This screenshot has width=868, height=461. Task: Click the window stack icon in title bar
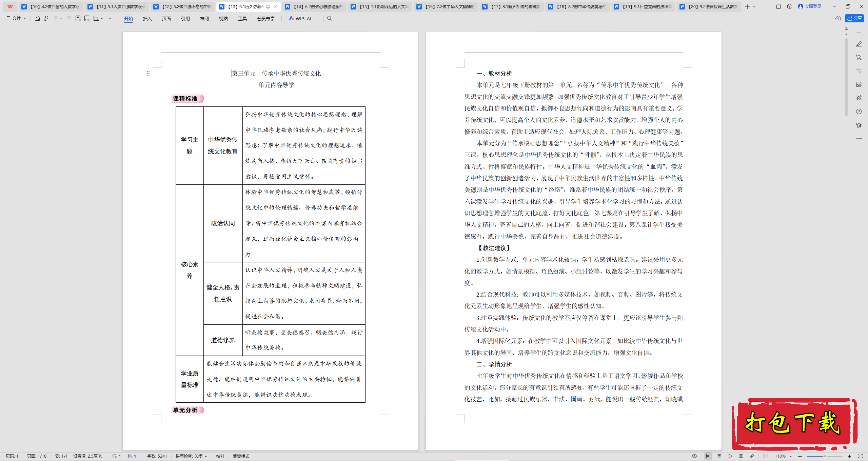(779, 6)
